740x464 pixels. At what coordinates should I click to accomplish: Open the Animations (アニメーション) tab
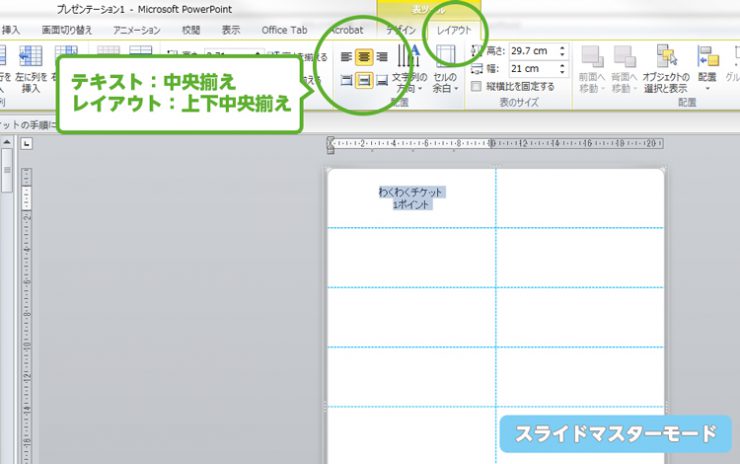pyautogui.click(x=137, y=30)
